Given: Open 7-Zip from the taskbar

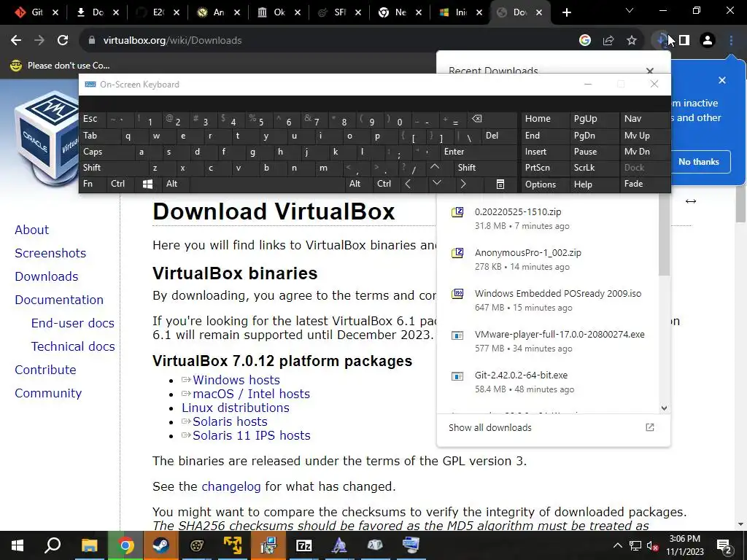Looking at the screenshot, I should point(304,545).
